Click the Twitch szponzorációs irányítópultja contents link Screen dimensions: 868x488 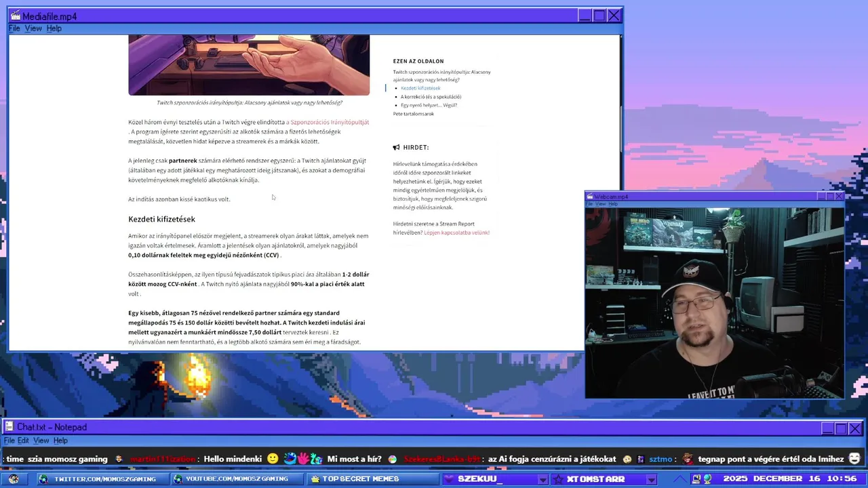(x=441, y=76)
